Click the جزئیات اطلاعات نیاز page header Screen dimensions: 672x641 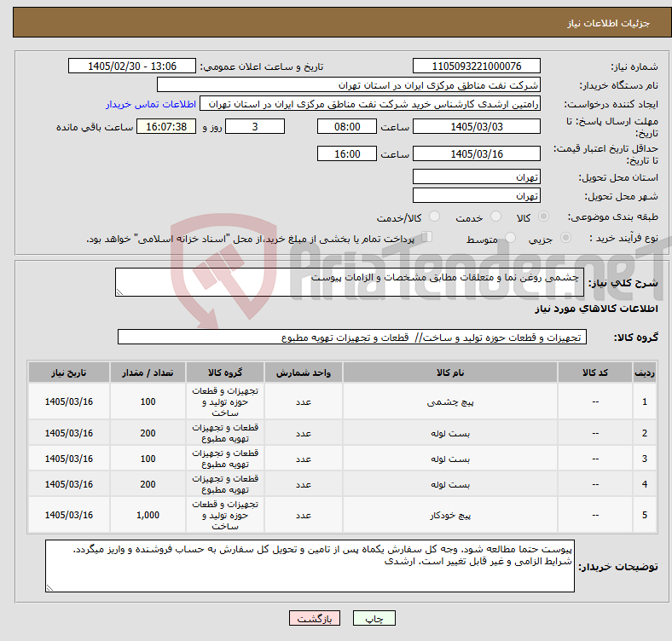(x=609, y=23)
